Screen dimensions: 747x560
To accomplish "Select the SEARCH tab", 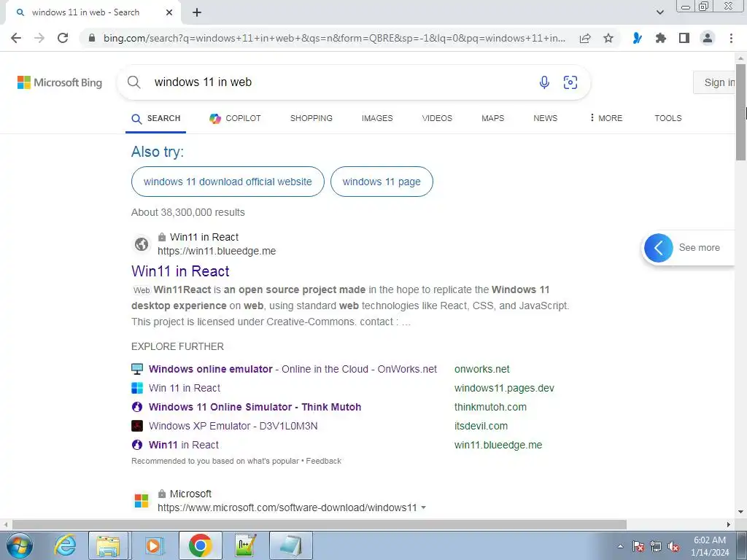I will (156, 119).
